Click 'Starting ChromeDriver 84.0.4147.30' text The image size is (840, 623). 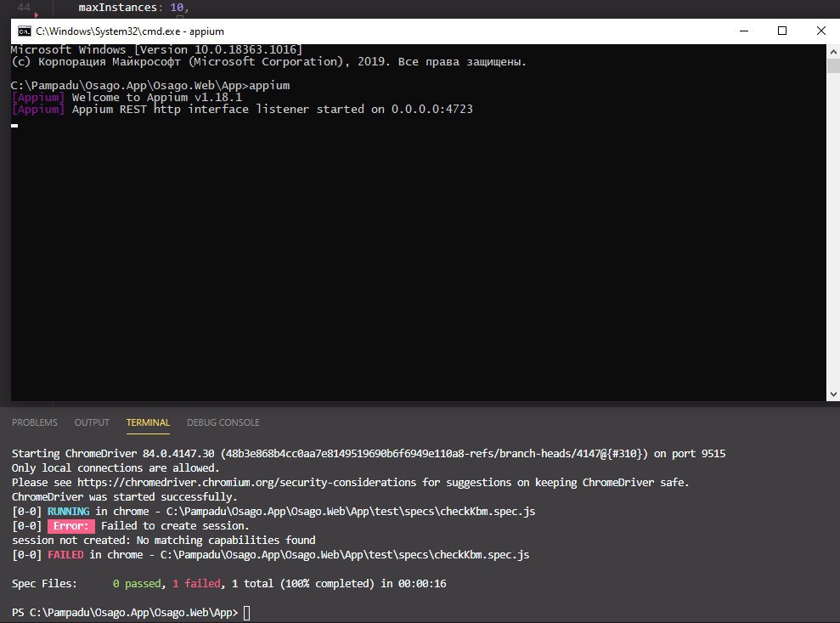113,454
